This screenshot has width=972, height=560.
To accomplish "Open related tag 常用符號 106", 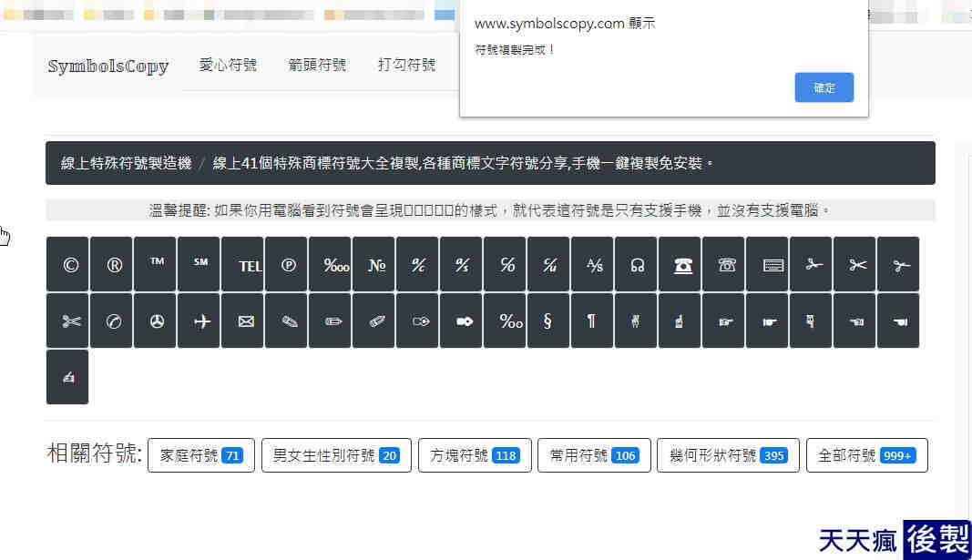I will (x=594, y=455).
